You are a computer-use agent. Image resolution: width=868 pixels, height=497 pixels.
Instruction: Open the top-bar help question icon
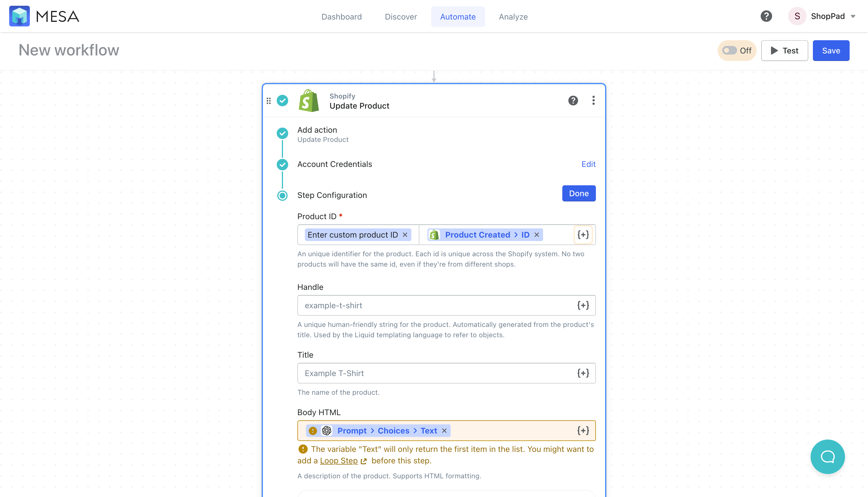pos(766,16)
